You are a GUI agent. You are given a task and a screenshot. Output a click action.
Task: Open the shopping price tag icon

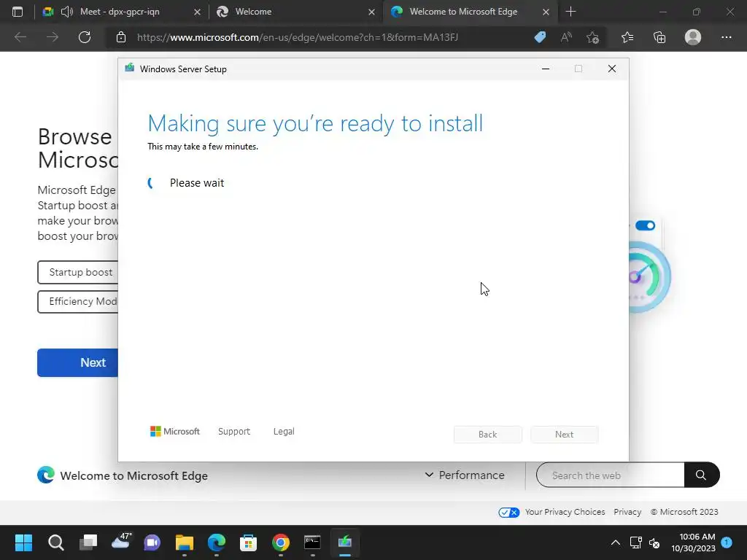540,37
